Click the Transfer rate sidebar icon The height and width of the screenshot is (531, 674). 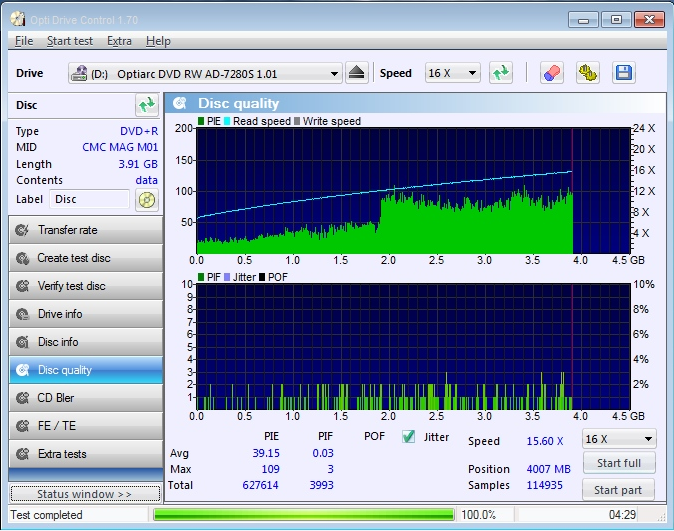click(x=22, y=230)
